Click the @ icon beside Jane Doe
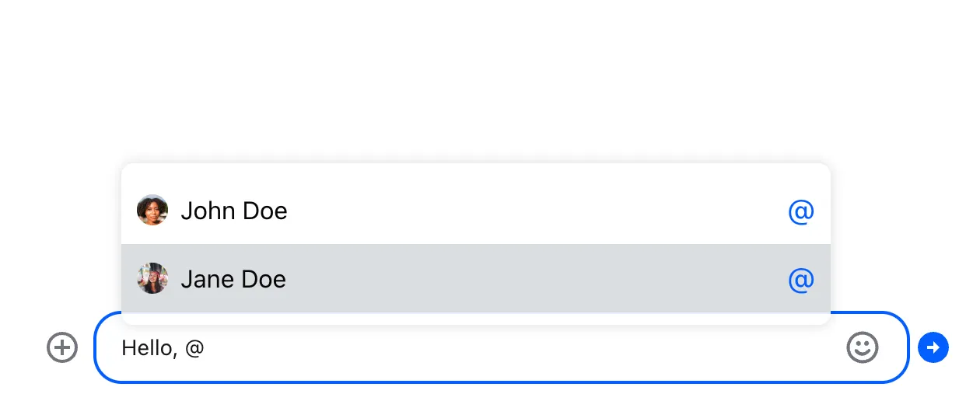 click(801, 279)
